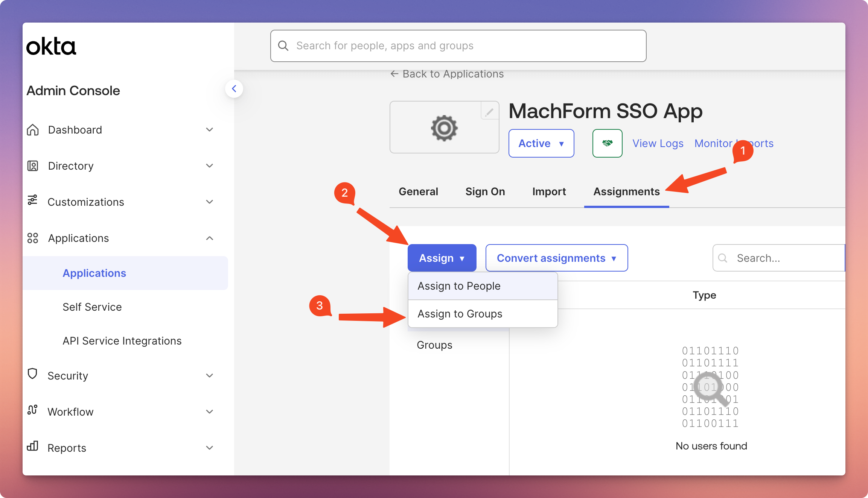Click the gear app logo thumbnail
The image size is (868, 498).
pos(444,128)
